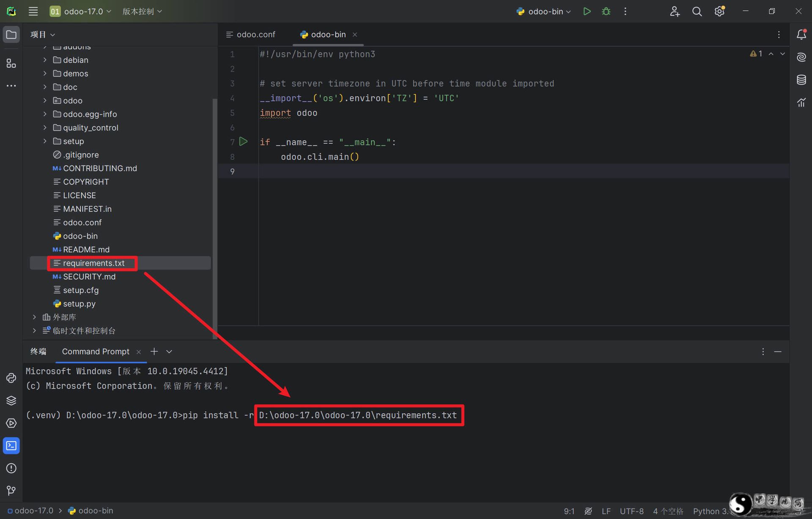Viewport: 812px width, 519px height.
Task: Close the Command Prompt terminal tab
Action: (138, 352)
